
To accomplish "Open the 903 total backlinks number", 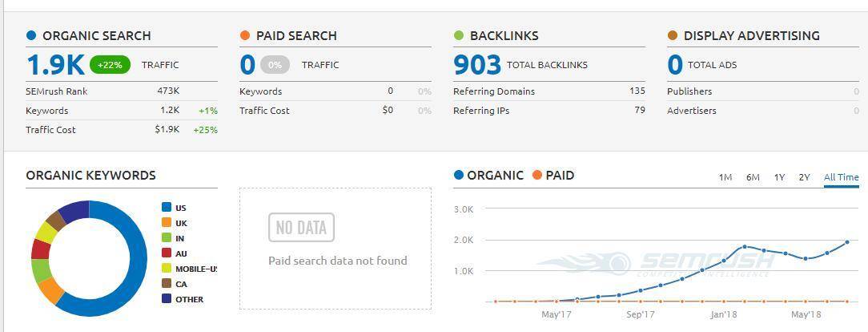I will (x=477, y=65).
